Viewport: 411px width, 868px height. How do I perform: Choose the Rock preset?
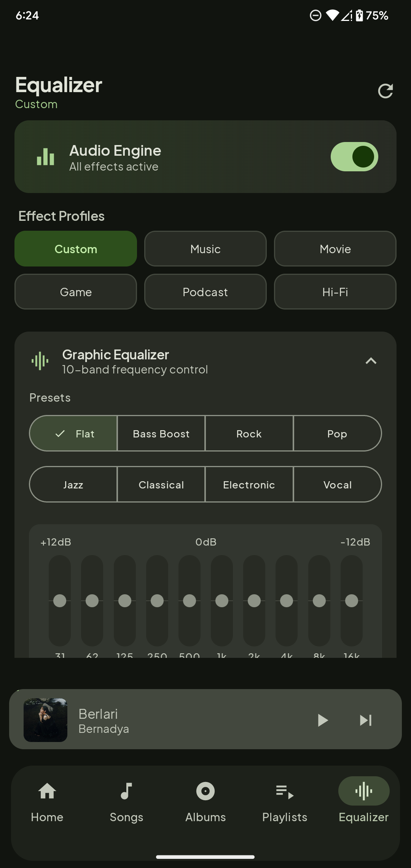(249, 433)
